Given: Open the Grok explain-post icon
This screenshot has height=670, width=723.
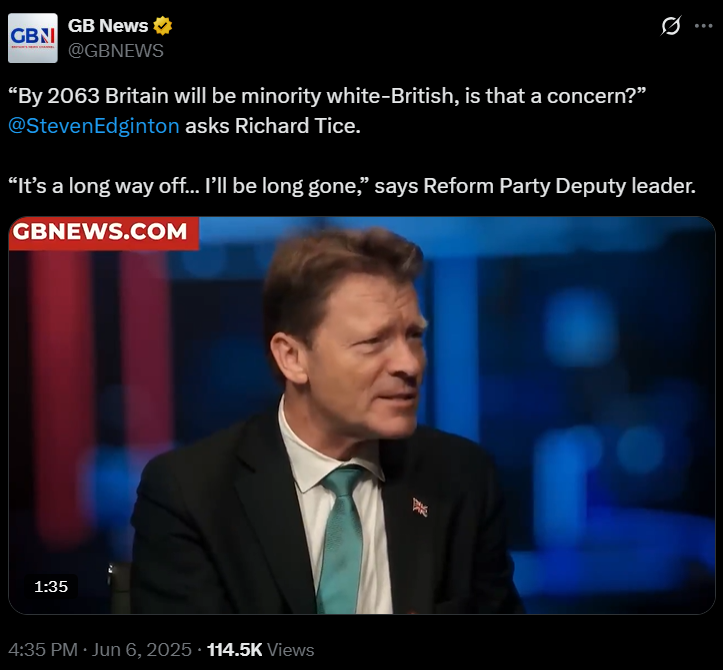Looking at the screenshot, I should (x=670, y=26).
